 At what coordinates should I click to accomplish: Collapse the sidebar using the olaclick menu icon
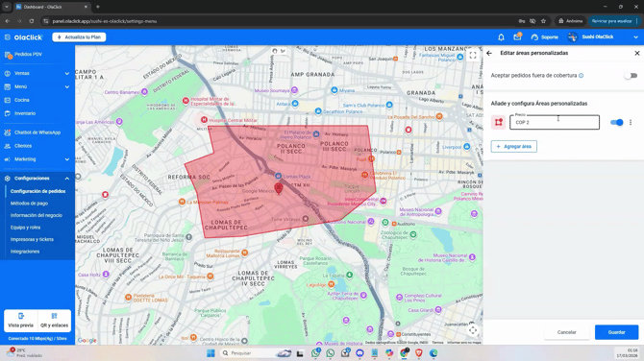8,37
